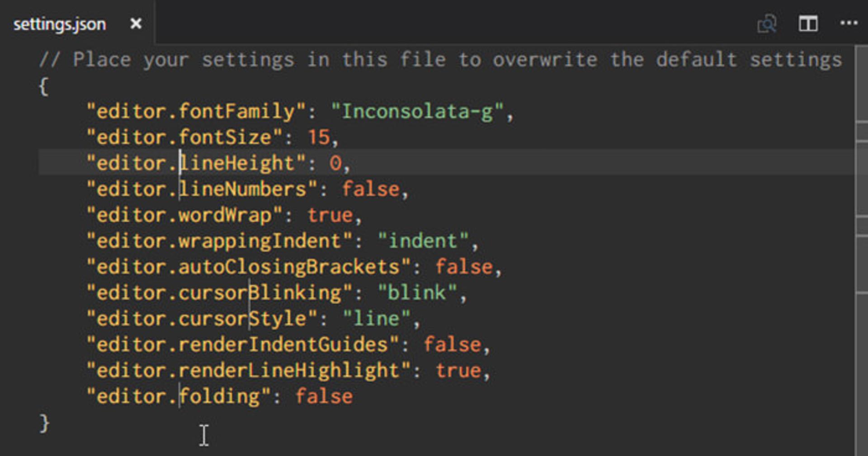Click the false value of renderIndentGuides
The image size is (868, 456).
pyautogui.click(x=452, y=345)
